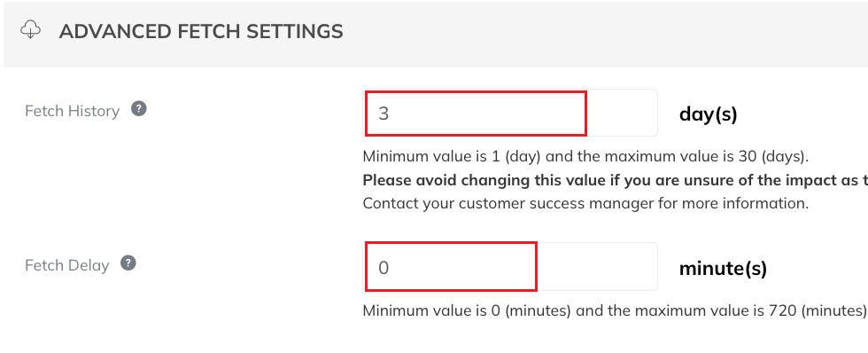Viewport: 868px width, 353px height.
Task: Open the Fetch Delay help question mark
Action: tap(128, 263)
